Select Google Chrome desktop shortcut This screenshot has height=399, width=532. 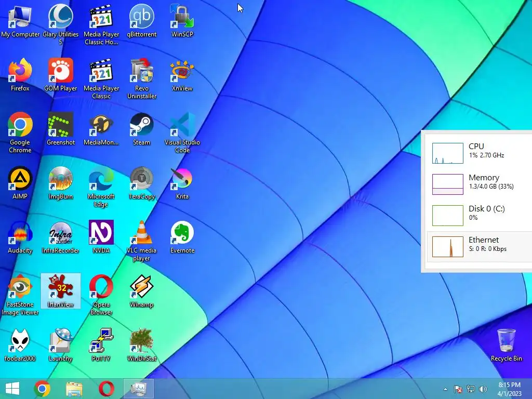click(20, 132)
